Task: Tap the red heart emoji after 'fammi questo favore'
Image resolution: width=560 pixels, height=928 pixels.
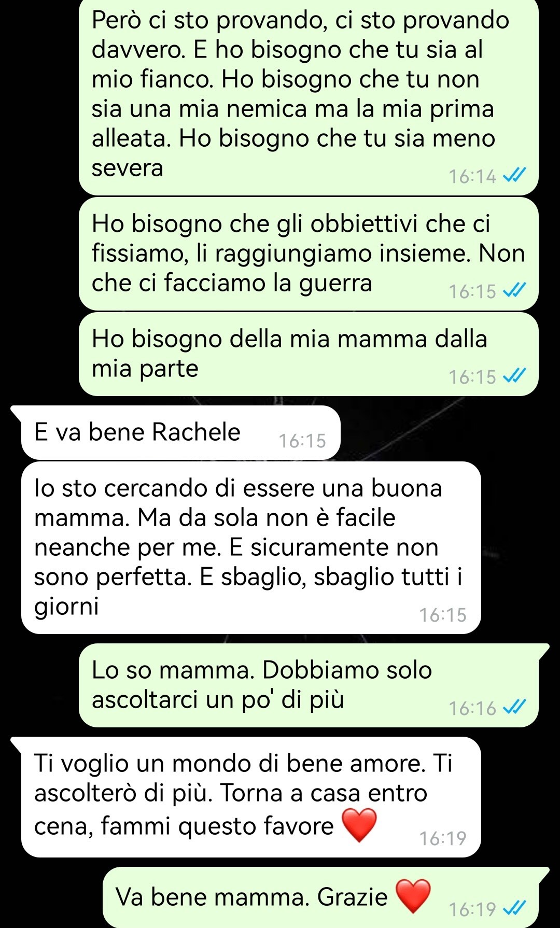Action: click(359, 825)
